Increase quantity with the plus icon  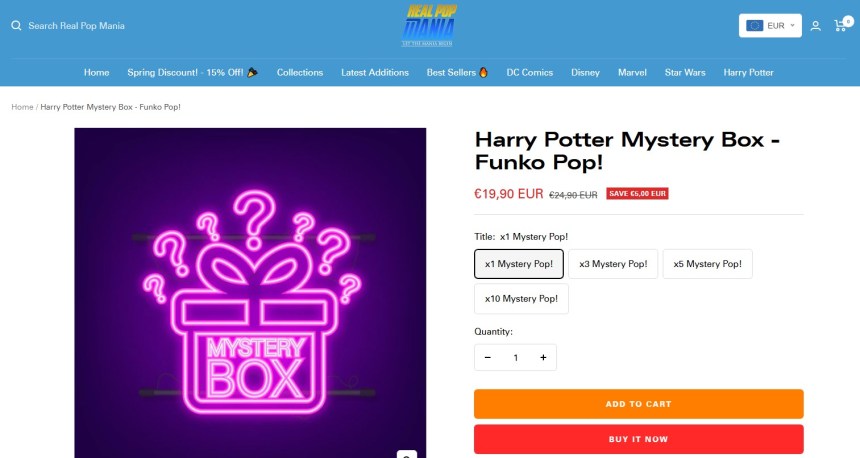tap(543, 358)
